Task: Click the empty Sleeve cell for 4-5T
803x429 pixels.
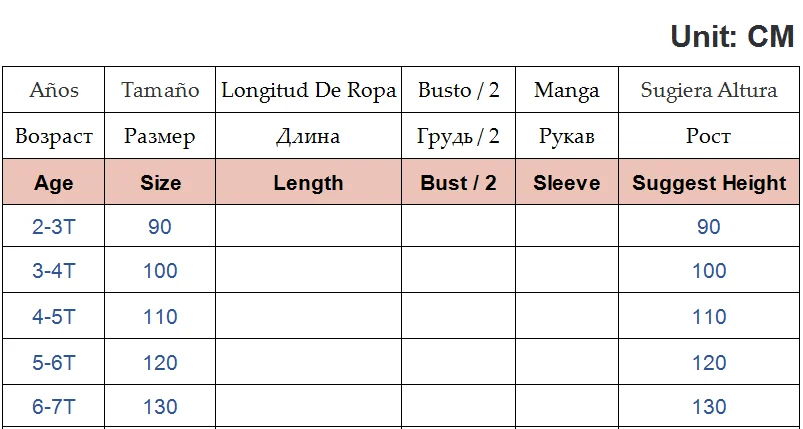Action: coord(566,317)
